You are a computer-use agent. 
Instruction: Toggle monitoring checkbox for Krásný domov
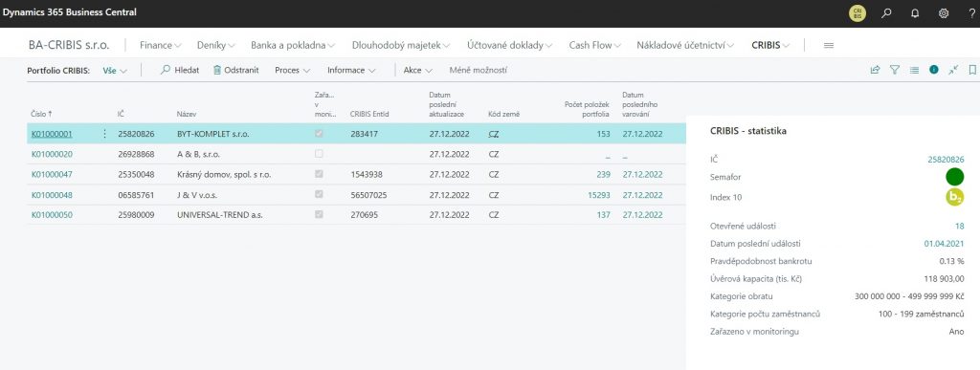tap(320, 174)
